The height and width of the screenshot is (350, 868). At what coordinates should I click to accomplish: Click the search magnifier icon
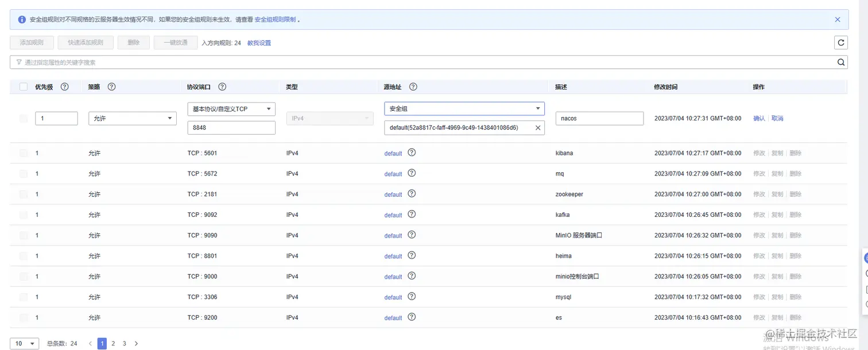pyautogui.click(x=841, y=63)
